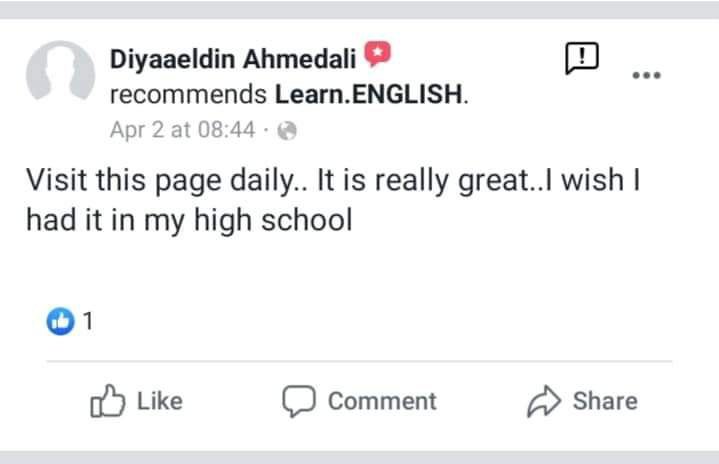Open the three-dot post options menu

[x=647, y=75]
